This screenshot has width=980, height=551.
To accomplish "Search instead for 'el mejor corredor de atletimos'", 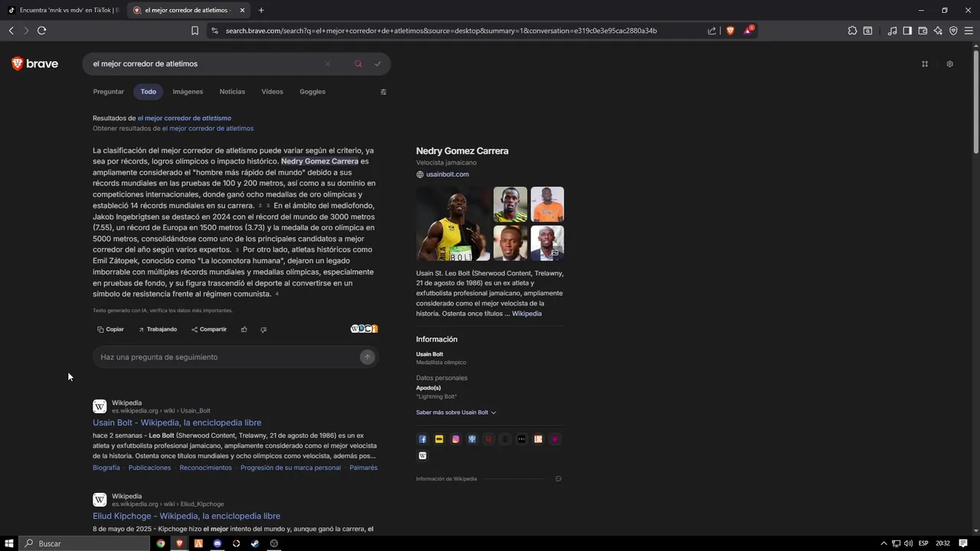I will 207,129.
